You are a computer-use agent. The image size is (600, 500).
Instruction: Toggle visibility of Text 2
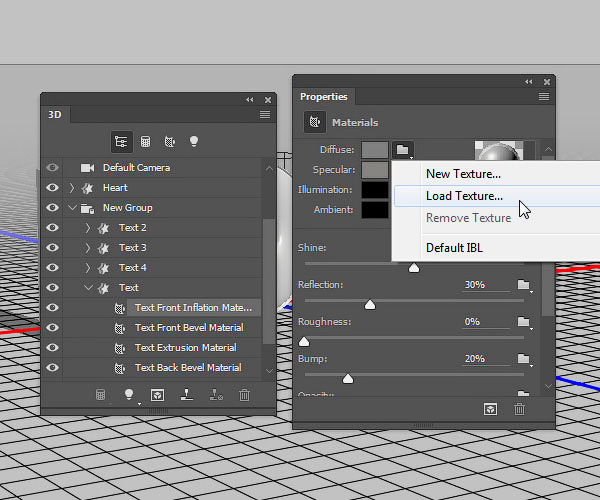(x=52, y=228)
